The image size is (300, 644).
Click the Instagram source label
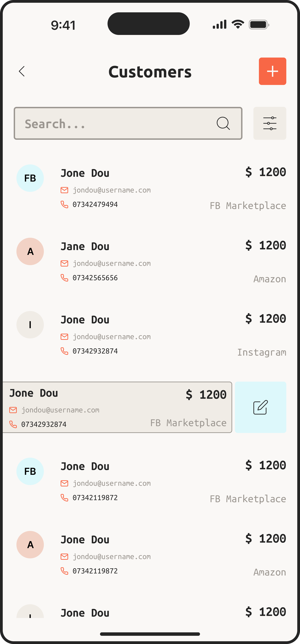click(x=261, y=352)
